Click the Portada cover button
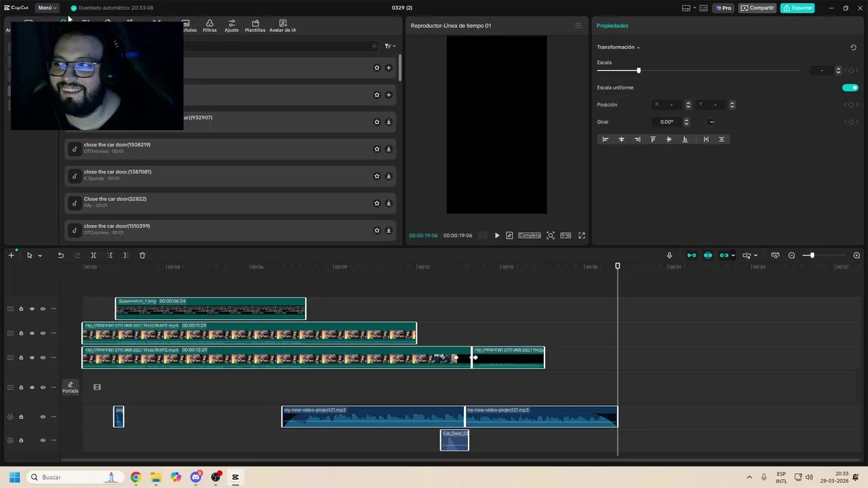The image size is (868, 488). (x=71, y=387)
